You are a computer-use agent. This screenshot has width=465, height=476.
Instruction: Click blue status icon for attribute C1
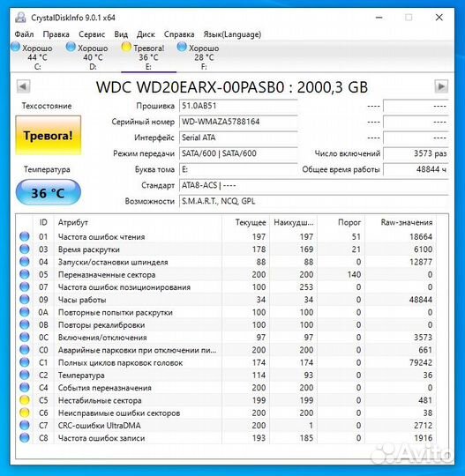coord(25,362)
